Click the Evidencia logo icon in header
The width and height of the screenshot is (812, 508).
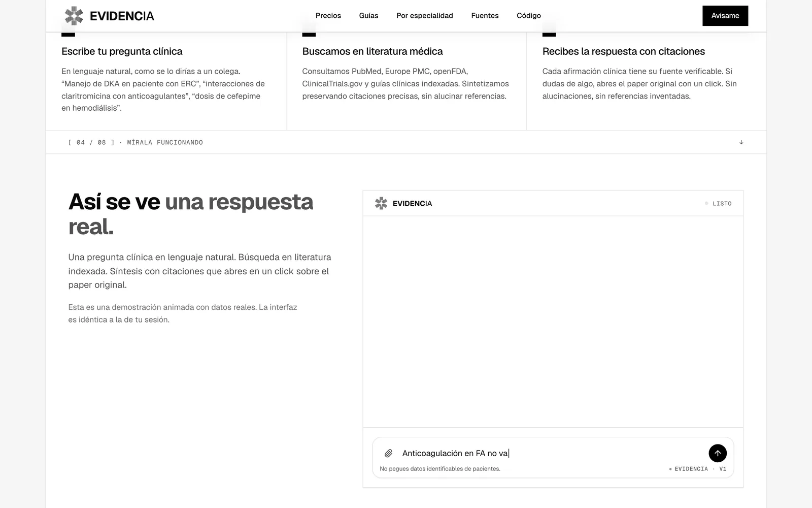coord(74,16)
